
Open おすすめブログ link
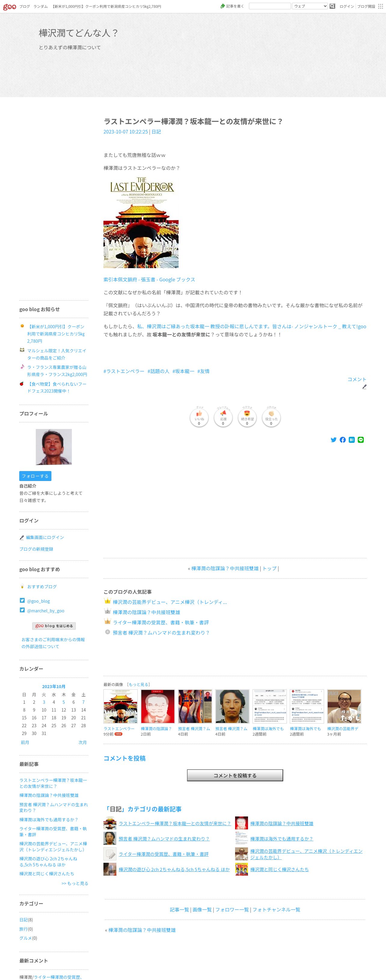(x=42, y=586)
